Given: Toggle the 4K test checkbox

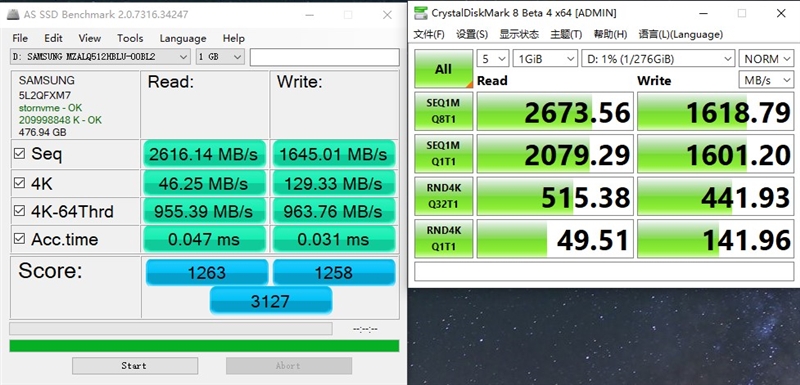Looking at the screenshot, I should point(19,183).
